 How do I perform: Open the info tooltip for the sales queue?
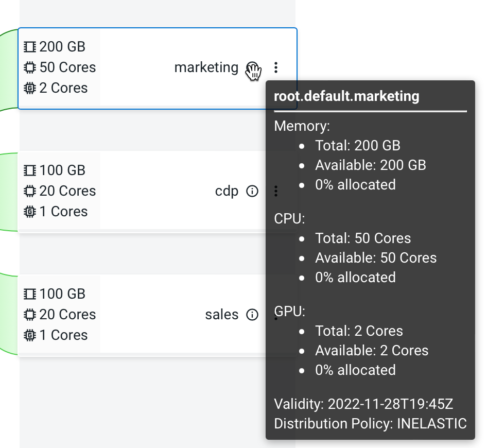(252, 314)
